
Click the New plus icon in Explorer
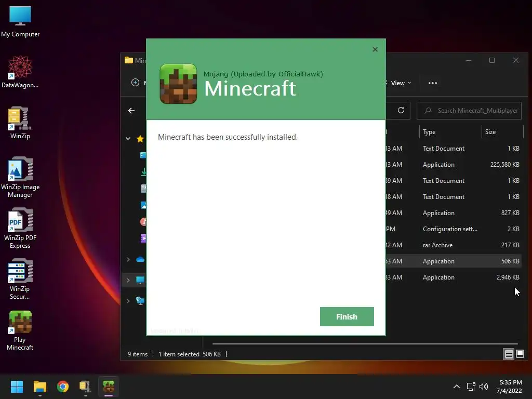tap(135, 83)
